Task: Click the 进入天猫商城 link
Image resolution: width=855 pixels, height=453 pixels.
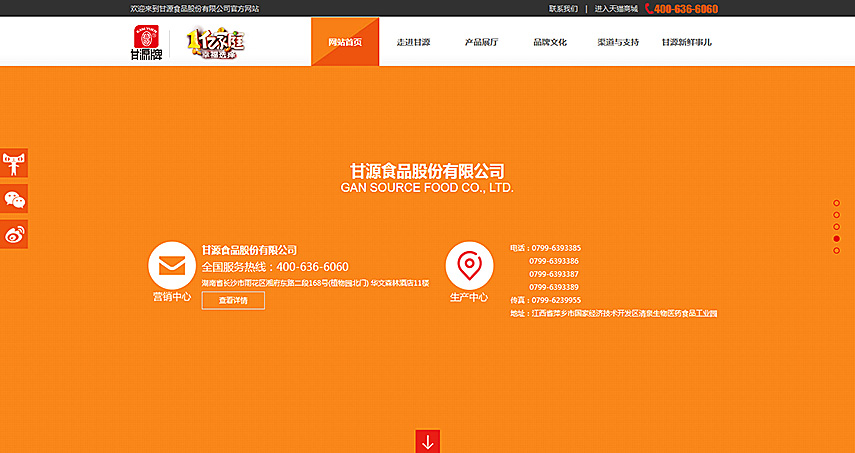Action: (x=616, y=9)
